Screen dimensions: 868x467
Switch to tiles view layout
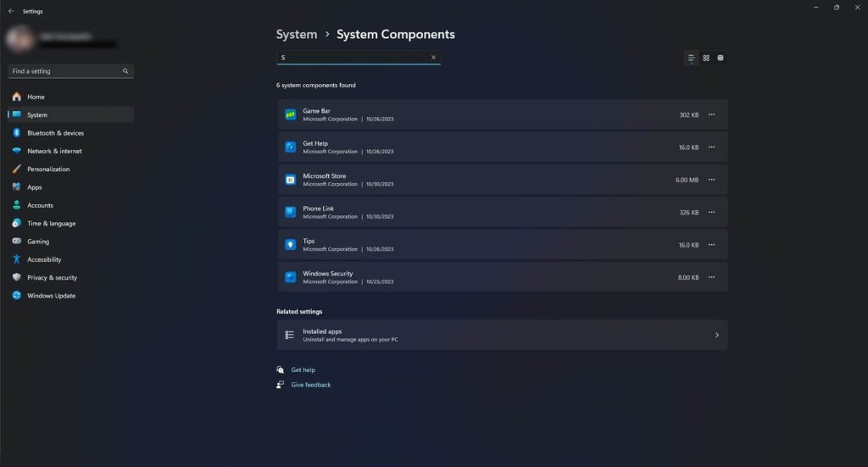click(721, 58)
